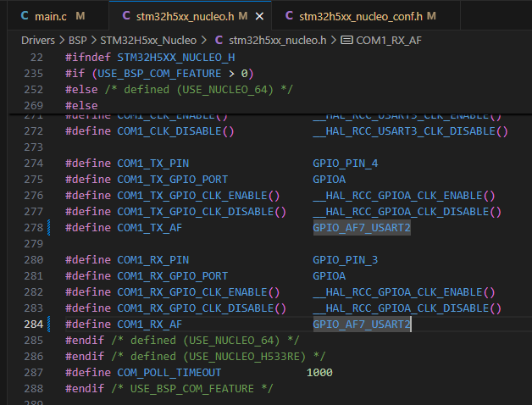
Task: Open STM32H5xx_Nucleo breadcrumb folder
Action: 148,41
